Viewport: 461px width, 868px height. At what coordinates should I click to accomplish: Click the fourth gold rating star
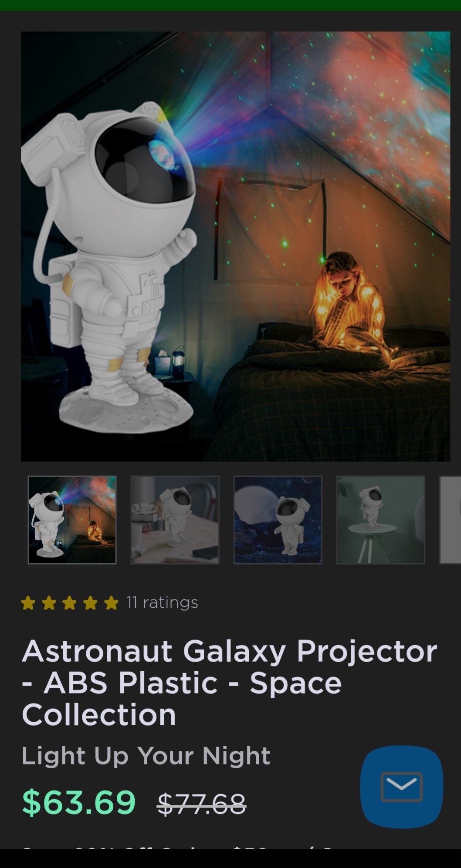[x=91, y=603]
